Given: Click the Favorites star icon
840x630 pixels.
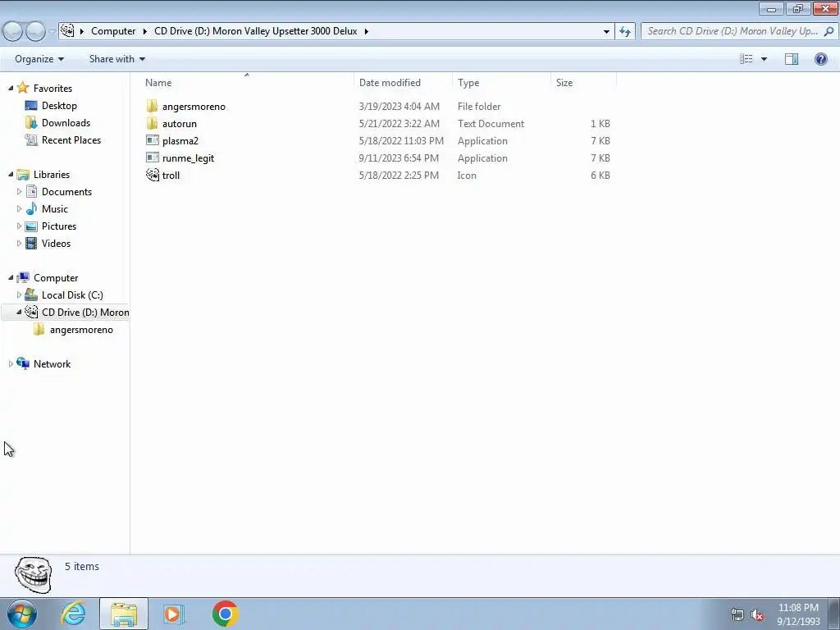Looking at the screenshot, I should (22, 87).
